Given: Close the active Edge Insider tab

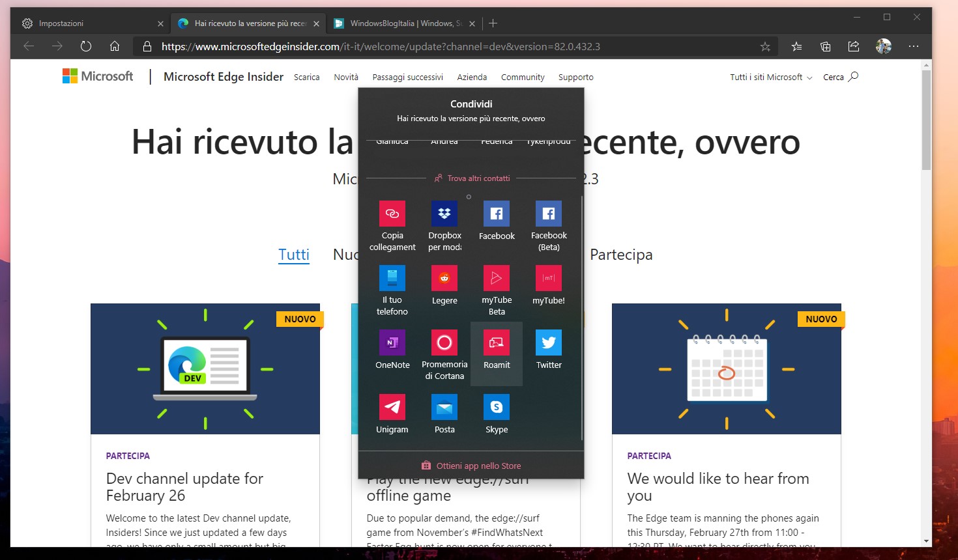Looking at the screenshot, I should click(316, 23).
